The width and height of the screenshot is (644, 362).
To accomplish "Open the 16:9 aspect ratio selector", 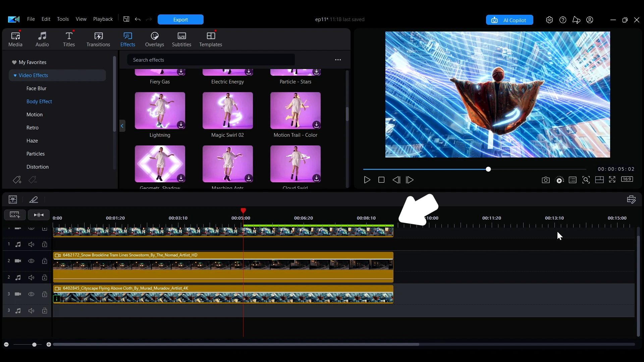I will pos(627,179).
